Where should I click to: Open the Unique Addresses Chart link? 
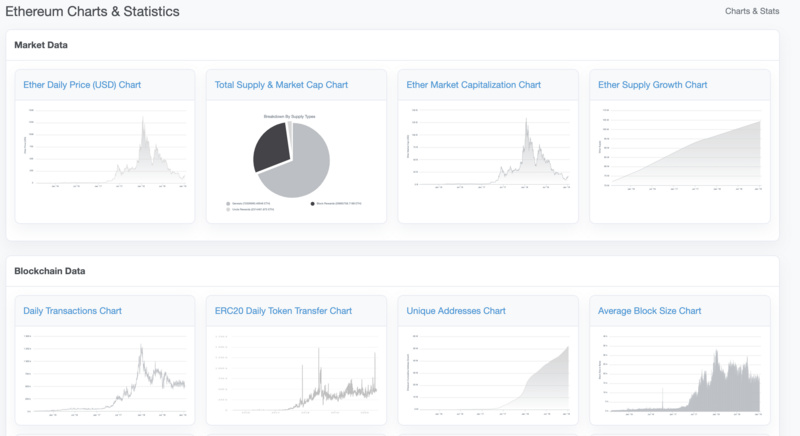[x=456, y=311]
